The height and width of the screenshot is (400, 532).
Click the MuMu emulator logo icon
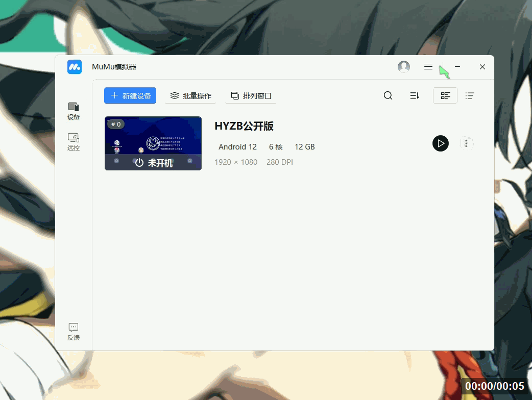(x=75, y=67)
